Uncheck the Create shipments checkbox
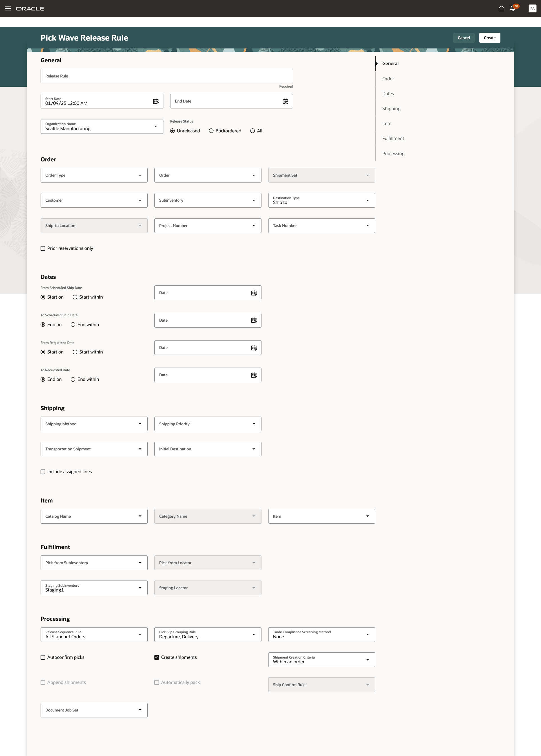 157,657
